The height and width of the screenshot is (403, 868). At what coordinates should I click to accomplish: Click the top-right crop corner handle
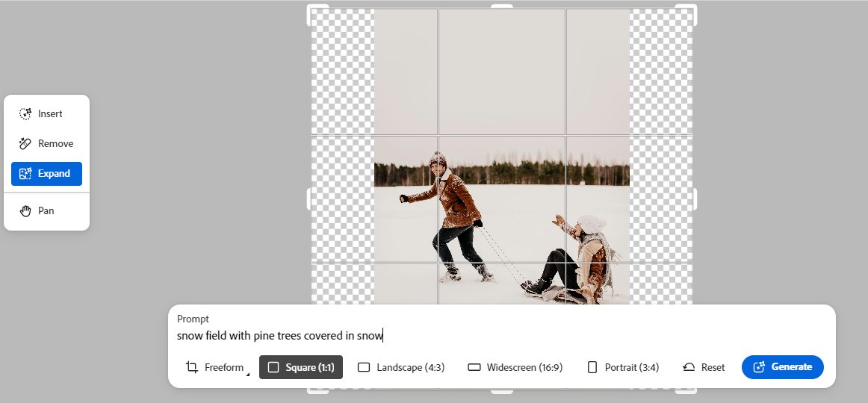click(x=691, y=10)
